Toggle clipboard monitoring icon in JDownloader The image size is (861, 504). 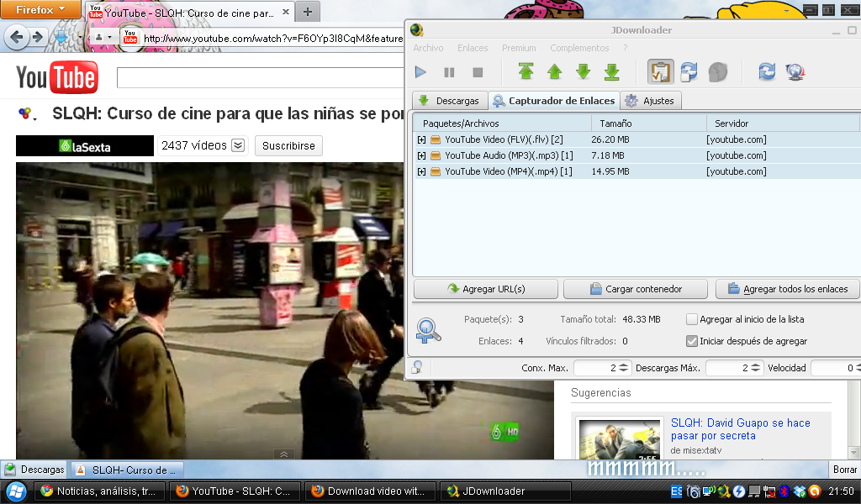661,72
